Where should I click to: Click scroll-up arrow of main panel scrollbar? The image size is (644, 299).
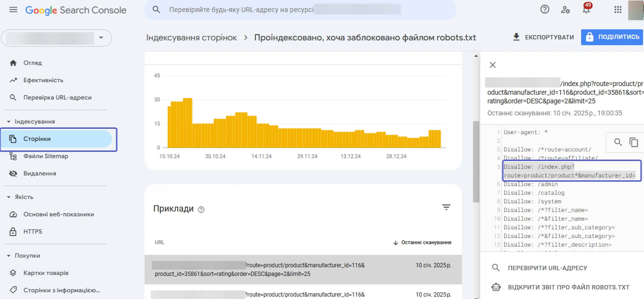476,56
